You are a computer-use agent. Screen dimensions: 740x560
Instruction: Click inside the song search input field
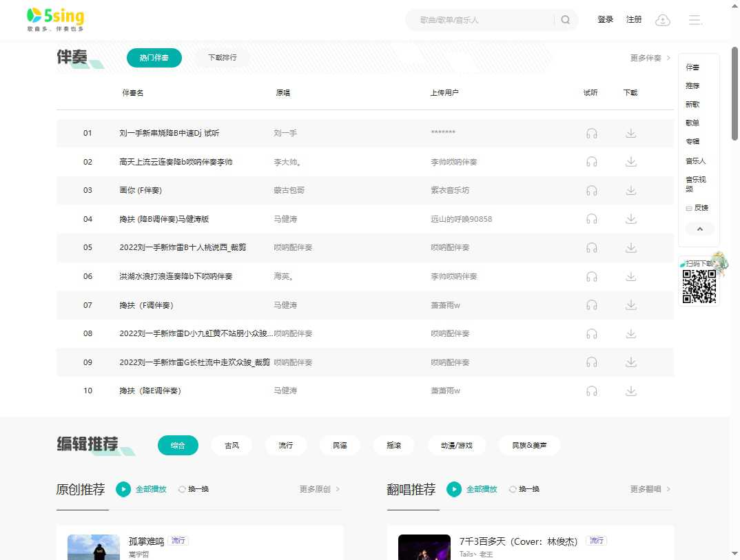coord(482,20)
